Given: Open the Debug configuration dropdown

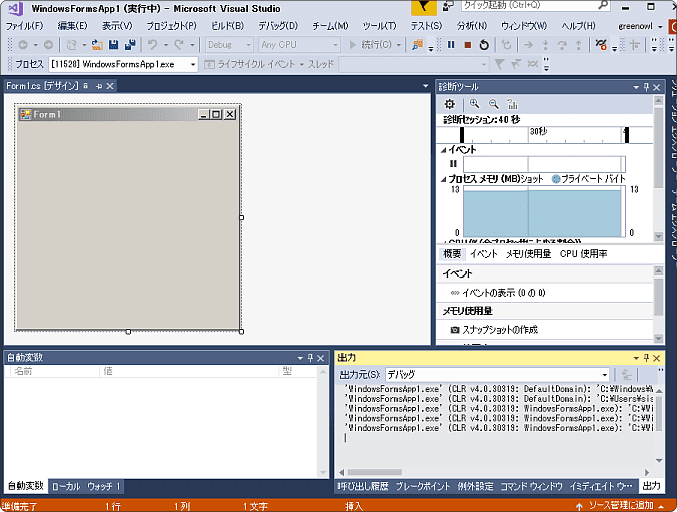Looking at the screenshot, I should coord(229,44).
